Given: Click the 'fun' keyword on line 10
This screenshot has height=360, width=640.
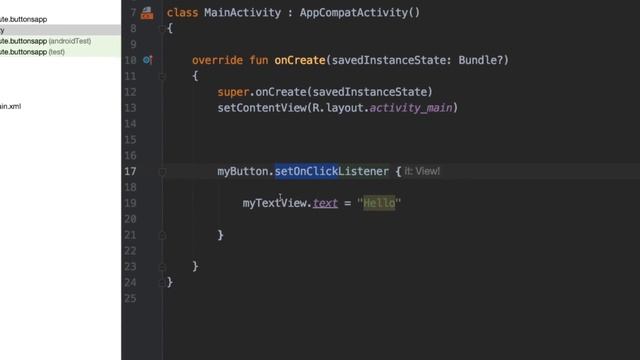Looking at the screenshot, I should pos(259,60).
